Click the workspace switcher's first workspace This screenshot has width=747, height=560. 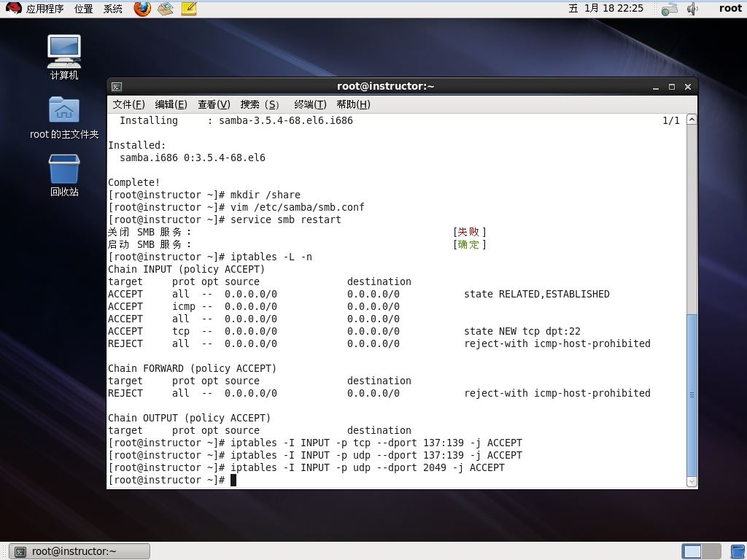coord(692,551)
